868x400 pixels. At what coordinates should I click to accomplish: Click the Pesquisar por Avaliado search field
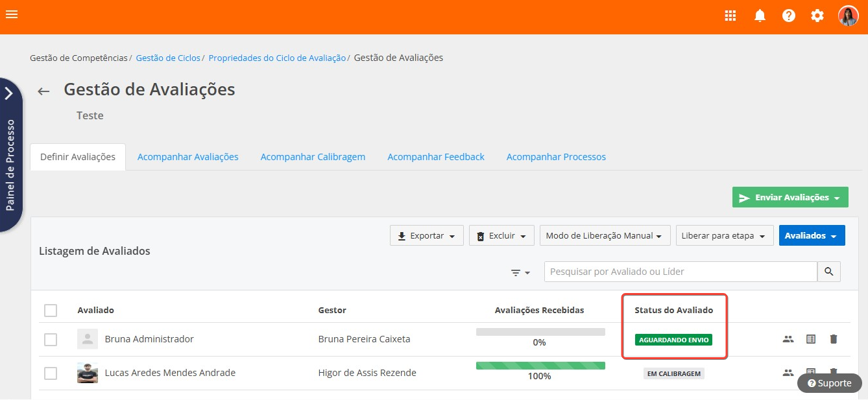point(680,272)
